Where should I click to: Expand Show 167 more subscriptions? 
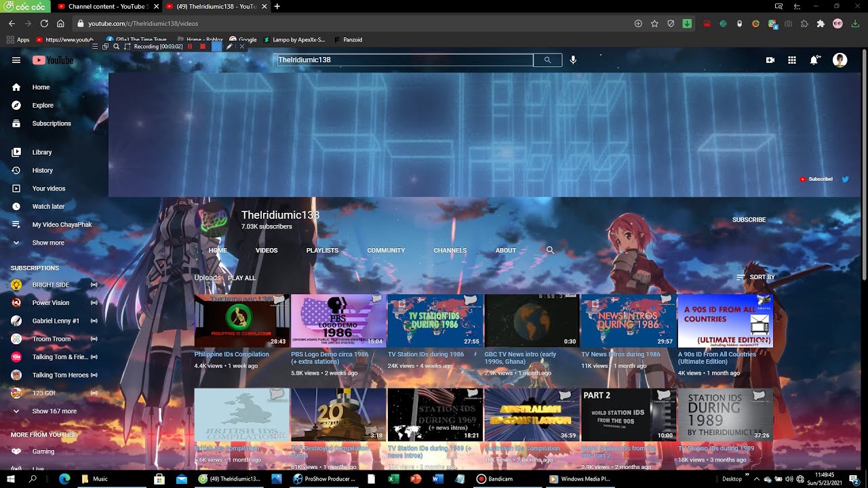pyautogui.click(x=54, y=411)
